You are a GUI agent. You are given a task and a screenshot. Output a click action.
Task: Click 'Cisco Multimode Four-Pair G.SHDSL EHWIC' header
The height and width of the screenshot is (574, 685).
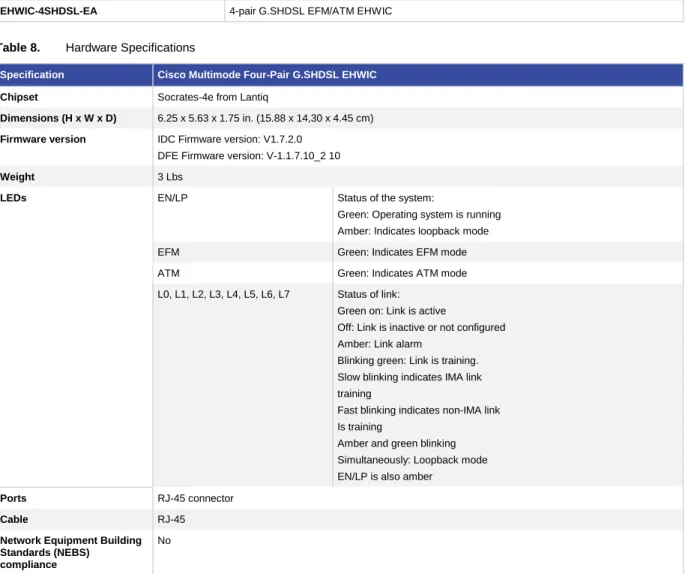(267, 75)
